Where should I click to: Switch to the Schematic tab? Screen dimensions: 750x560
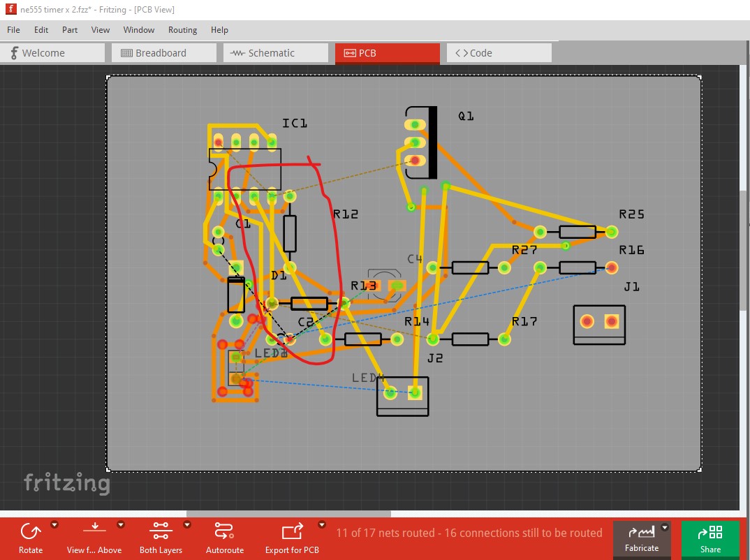(x=276, y=53)
